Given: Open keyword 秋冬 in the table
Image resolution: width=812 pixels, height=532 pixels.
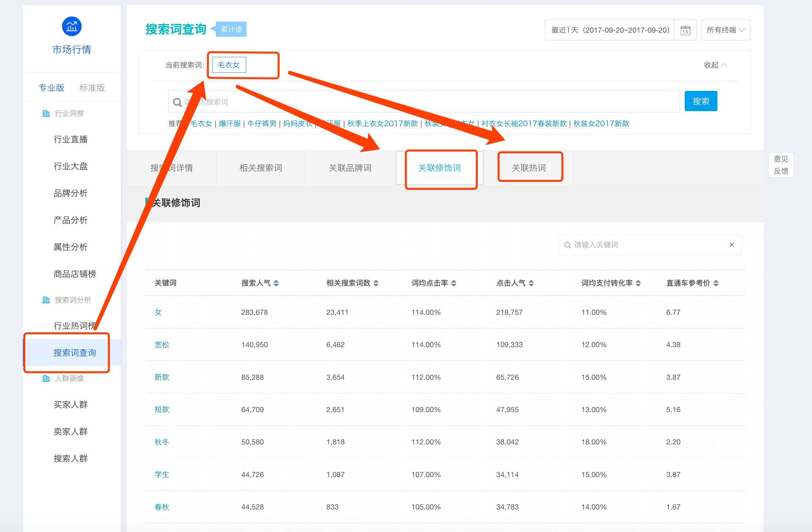Looking at the screenshot, I should click(x=162, y=442).
